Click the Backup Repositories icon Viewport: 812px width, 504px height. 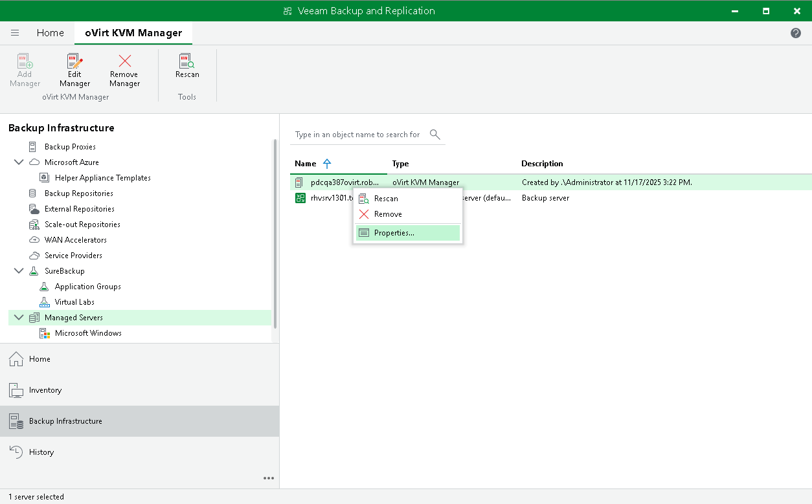34,193
